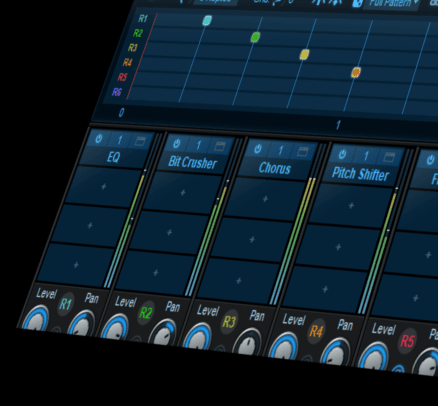Toggle power button on EQ effect slot

[99, 139]
